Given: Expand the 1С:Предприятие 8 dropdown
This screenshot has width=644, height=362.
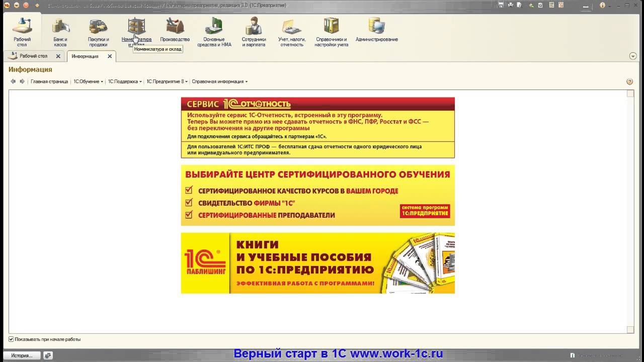Looking at the screenshot, I should [167, 81].
